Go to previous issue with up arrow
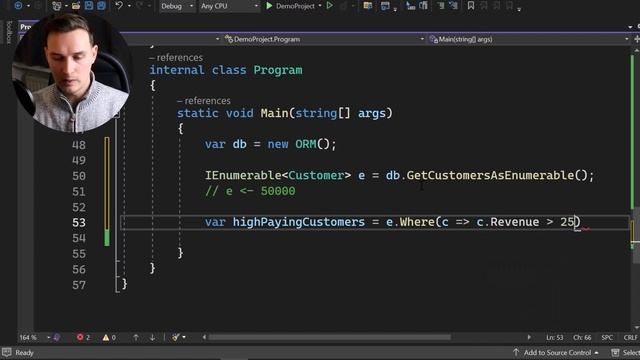The width and height of the screenshot is (640, 360). point(136,337)
